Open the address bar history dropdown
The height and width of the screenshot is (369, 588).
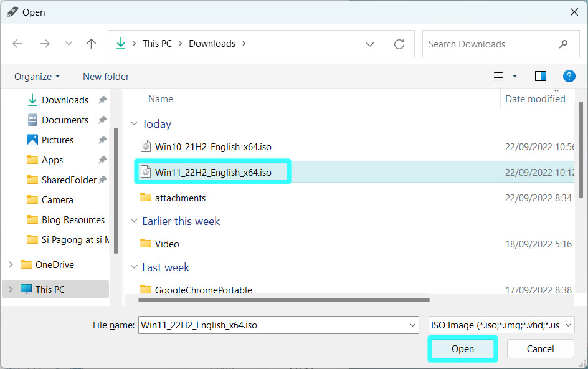click(x=370, y=44)
